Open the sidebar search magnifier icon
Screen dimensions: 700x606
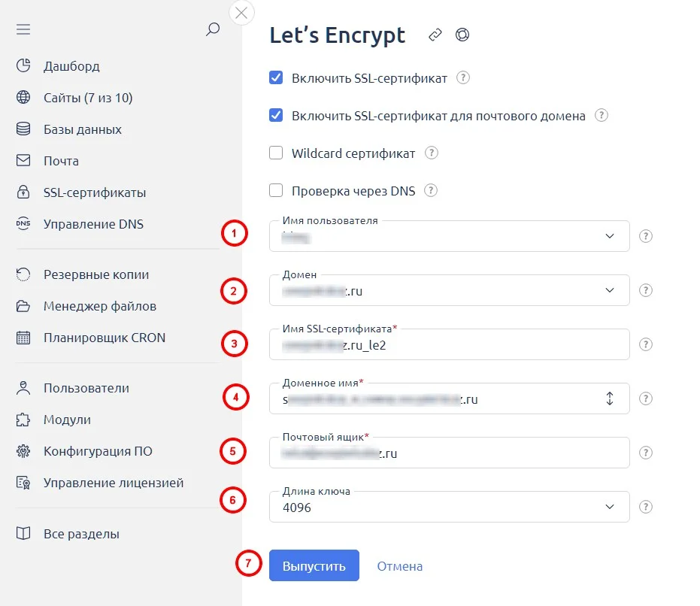tap(213, 29)
